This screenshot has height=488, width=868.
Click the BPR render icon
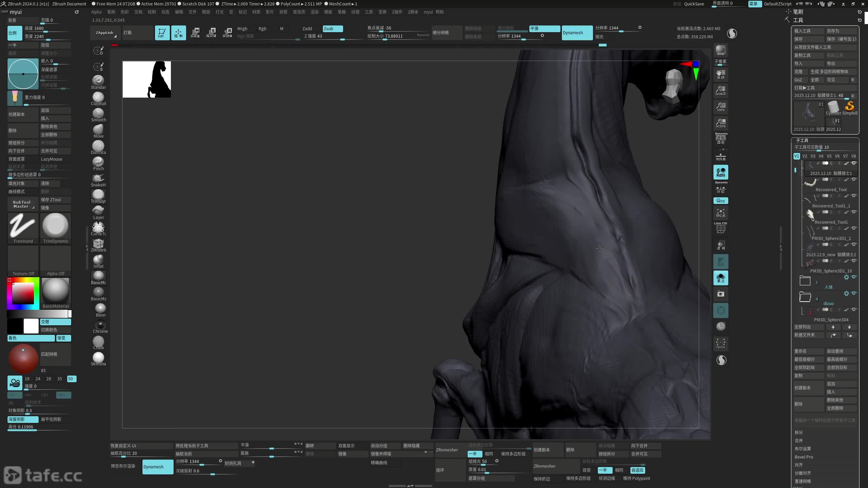coord(721,50)
